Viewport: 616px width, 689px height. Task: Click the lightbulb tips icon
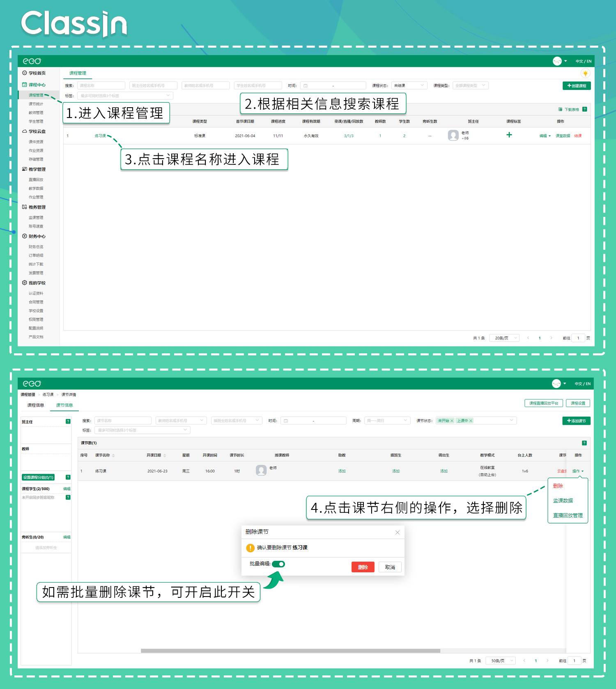tap(585, 74)
